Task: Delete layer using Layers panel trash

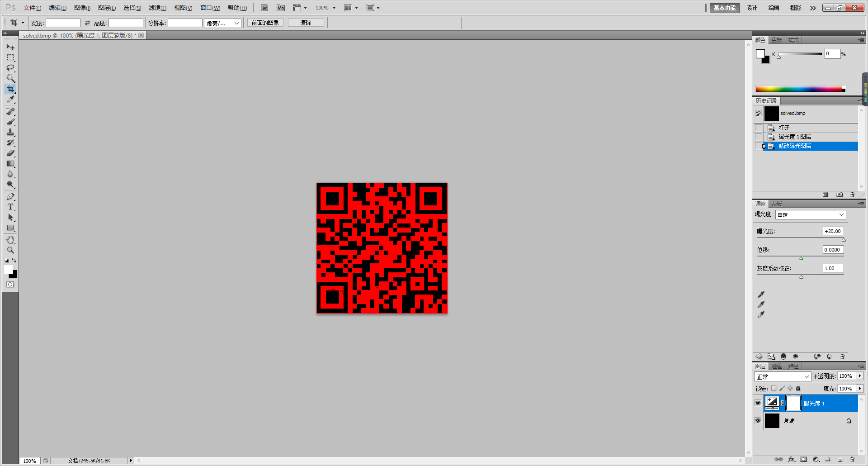Action: pyautogui.click(x=852, y=459)
